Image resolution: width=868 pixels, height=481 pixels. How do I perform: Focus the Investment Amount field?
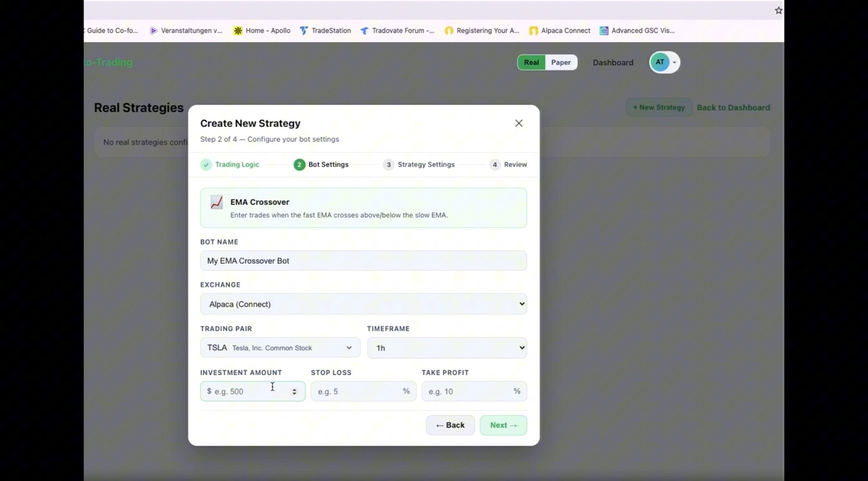[x=253, y=391]
